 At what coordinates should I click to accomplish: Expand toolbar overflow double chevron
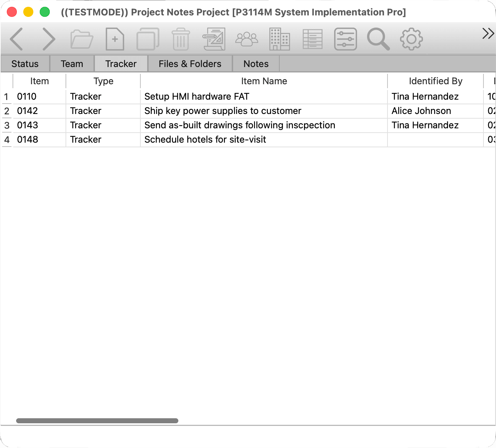tap(488, 33)
